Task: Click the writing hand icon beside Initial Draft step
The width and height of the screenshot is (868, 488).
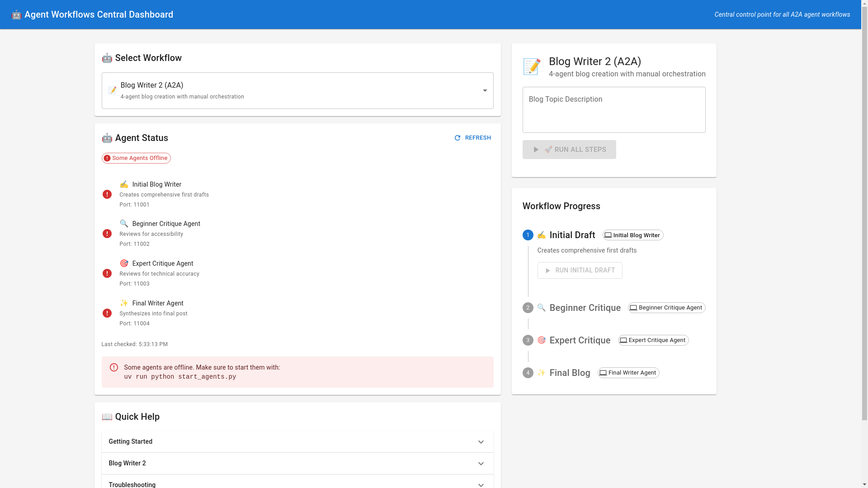Action: (x=542, y=235)
